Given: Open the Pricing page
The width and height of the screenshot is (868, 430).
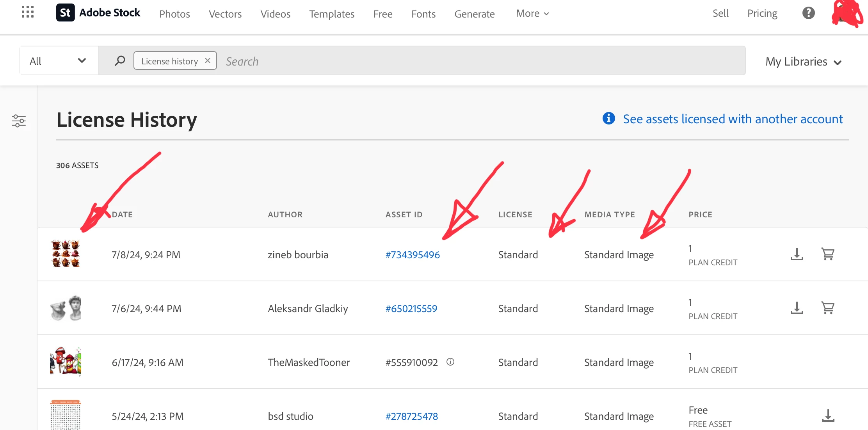Looking at the screenshot, I should 762,14.
